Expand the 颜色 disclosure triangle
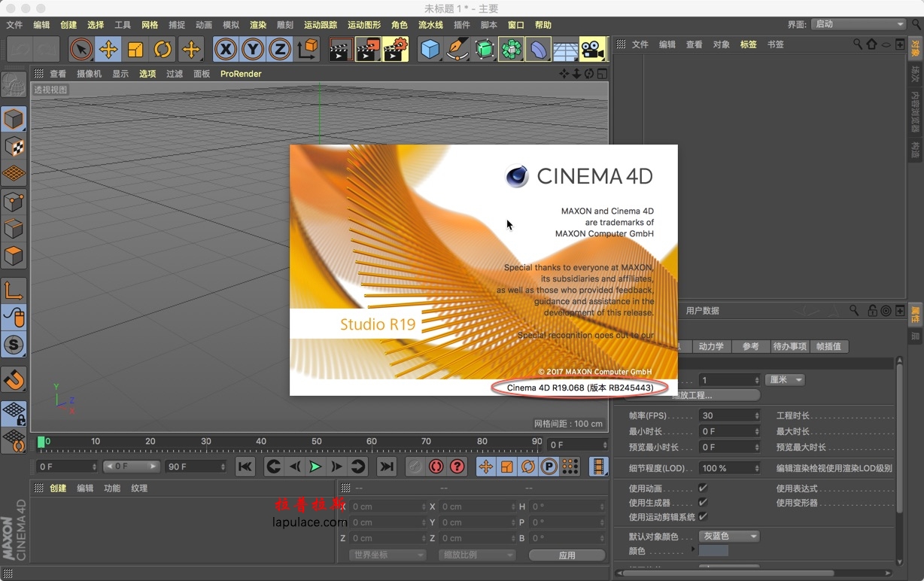This screenshot has width=924, height=581. coord(693,550)
